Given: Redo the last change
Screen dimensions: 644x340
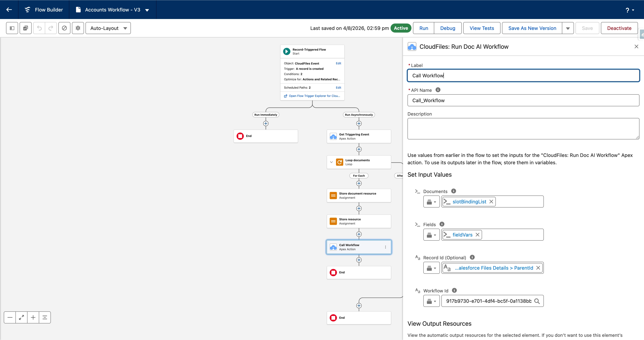Looking at the screenshot, I should click(51, 28).
